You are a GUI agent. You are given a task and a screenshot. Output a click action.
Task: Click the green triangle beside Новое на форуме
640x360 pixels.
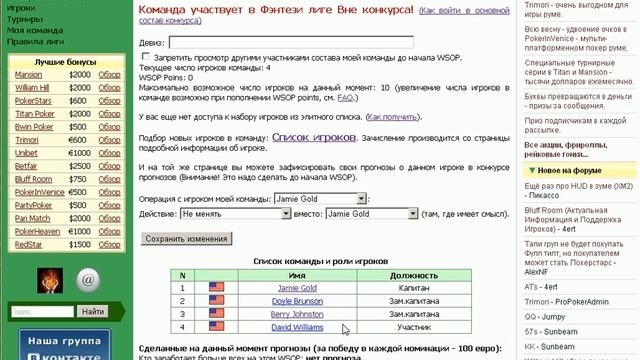coord(531,170)
